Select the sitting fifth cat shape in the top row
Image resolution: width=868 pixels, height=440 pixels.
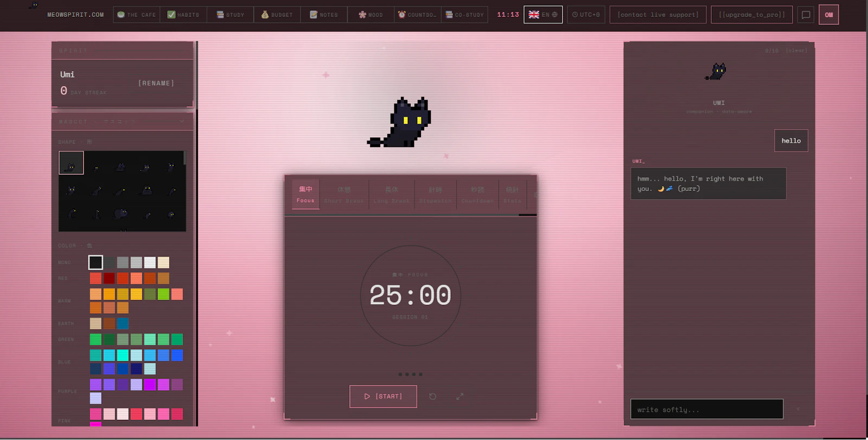click(x=170, y=167)
